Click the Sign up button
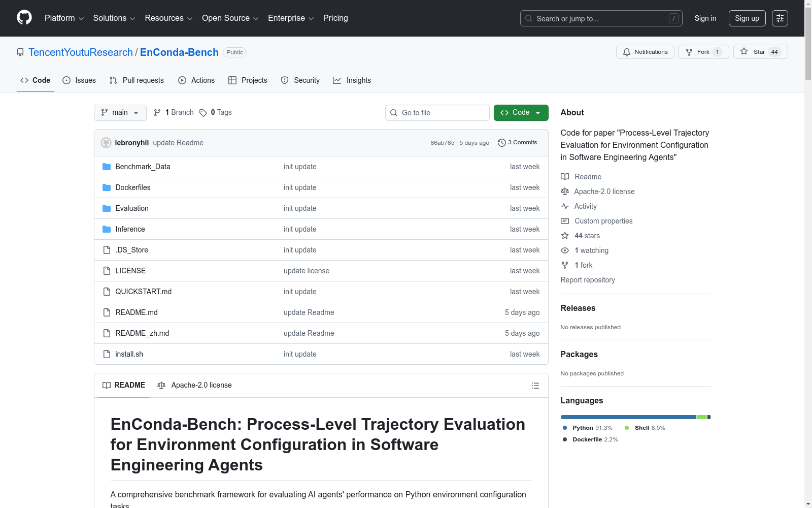The width and height of the screenshot is (812, 508). click(x=747, y=18)
